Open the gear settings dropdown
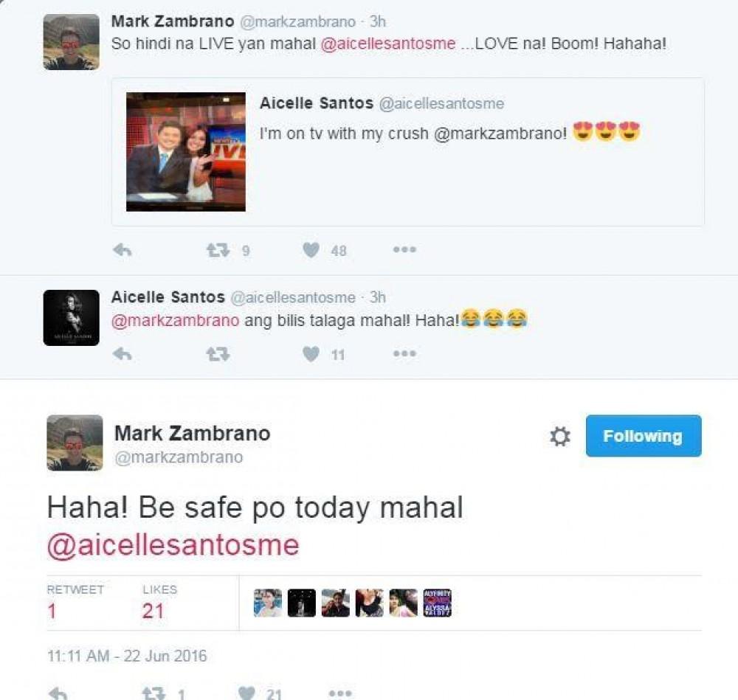 point(560,437)
